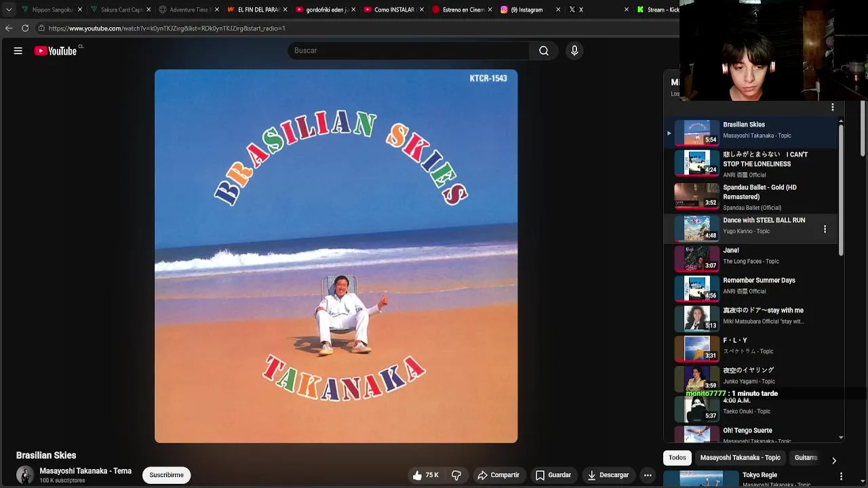Play Dance with STEEL BALL RUN thumbnail
The image size is (868, 488).
[696, 229]
